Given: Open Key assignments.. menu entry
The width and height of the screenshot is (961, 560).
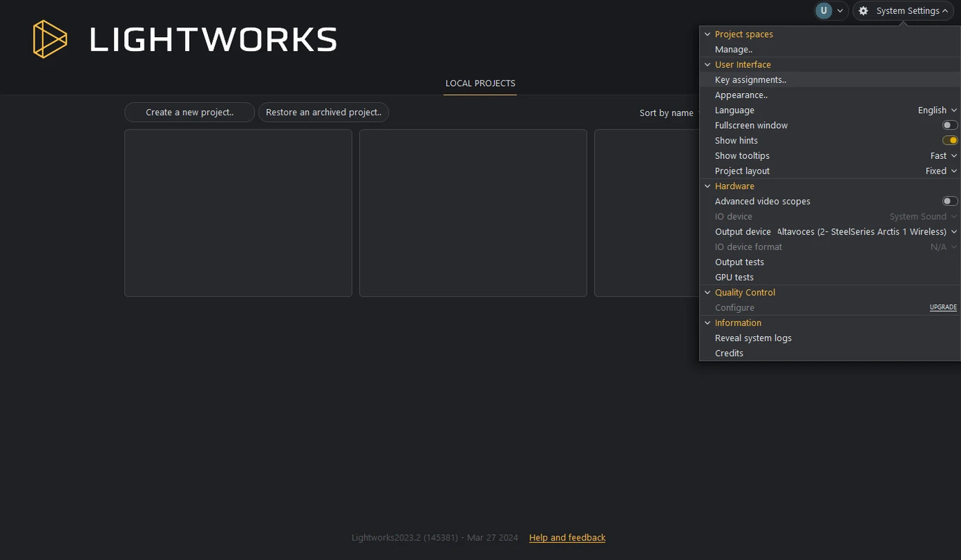Looking at the screenshot, I should (830, 80).
